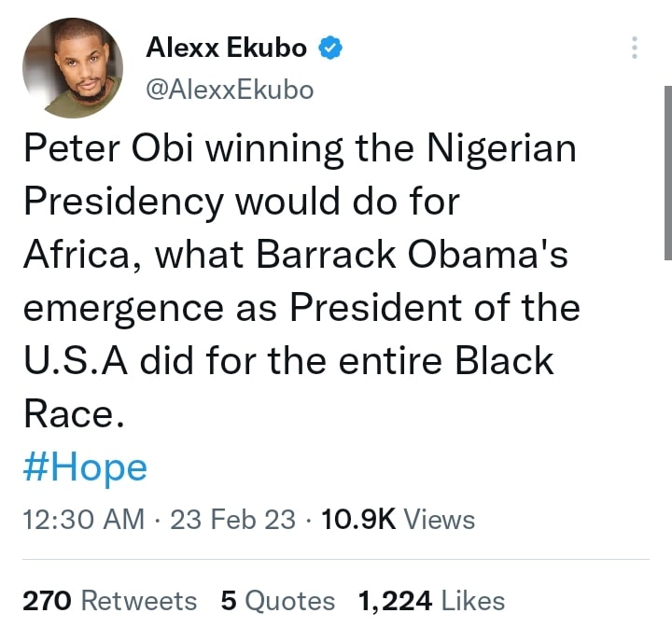Viewport: 672px width, 641px height.
Task: View the 1,224 Likes list
Action: coord(431,601)
